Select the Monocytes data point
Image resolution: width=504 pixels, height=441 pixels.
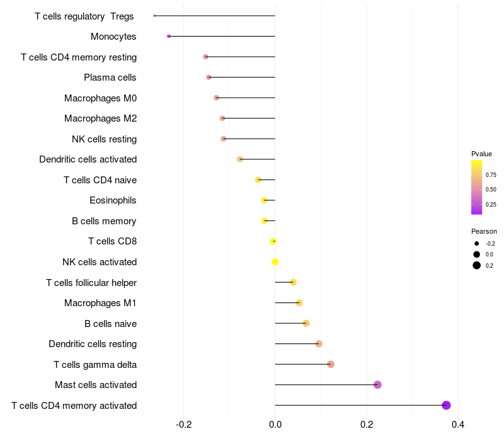coord(169,37)
